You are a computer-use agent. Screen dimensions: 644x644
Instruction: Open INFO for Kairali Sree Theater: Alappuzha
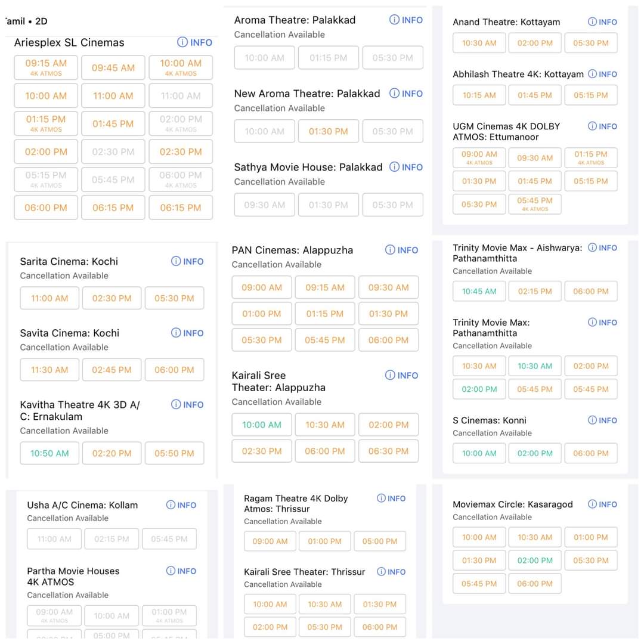[401, 375]
